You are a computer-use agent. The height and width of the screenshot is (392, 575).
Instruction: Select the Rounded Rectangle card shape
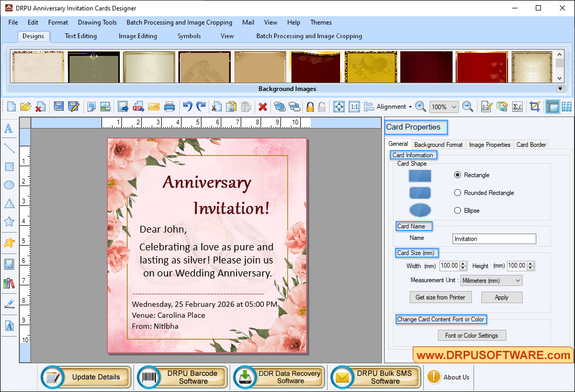pyautogui.click(x=458, y=192)
